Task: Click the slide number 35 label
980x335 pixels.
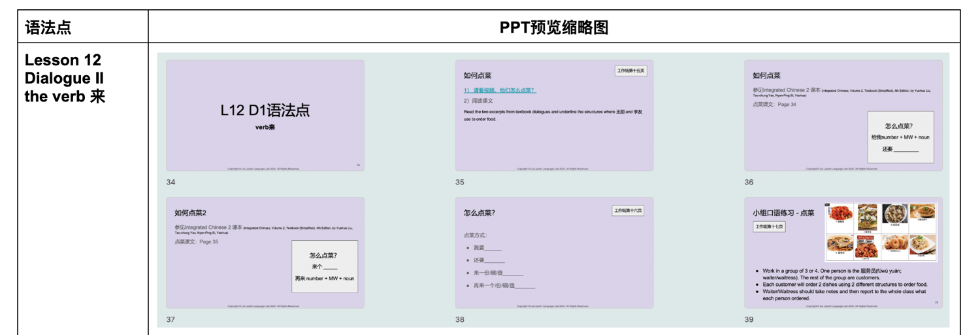Action: (460, 182)
